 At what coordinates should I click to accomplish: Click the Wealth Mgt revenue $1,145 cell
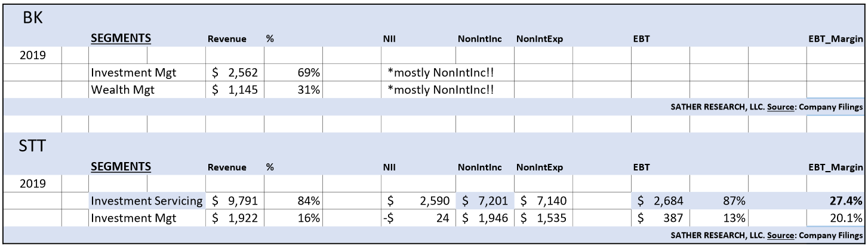pyautogui.click(x=235, y=90)
